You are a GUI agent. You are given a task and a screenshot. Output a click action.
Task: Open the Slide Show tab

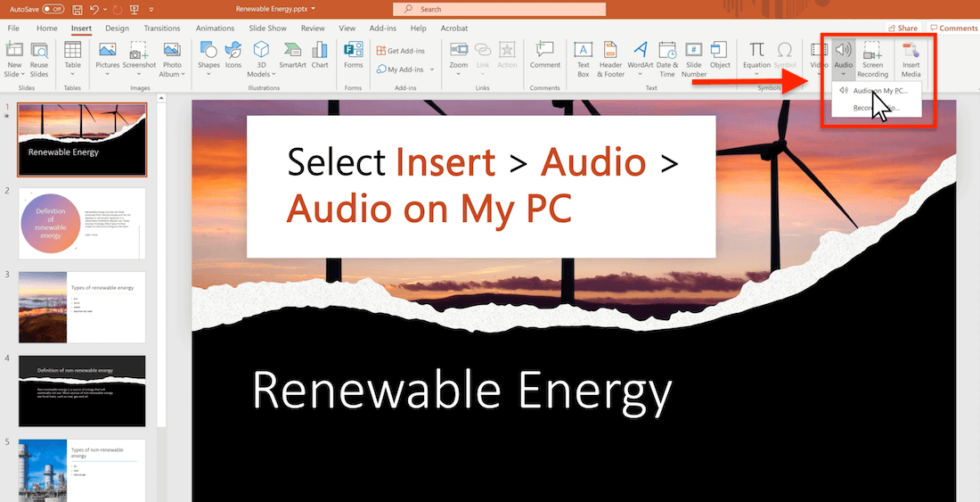coord(267,29)
